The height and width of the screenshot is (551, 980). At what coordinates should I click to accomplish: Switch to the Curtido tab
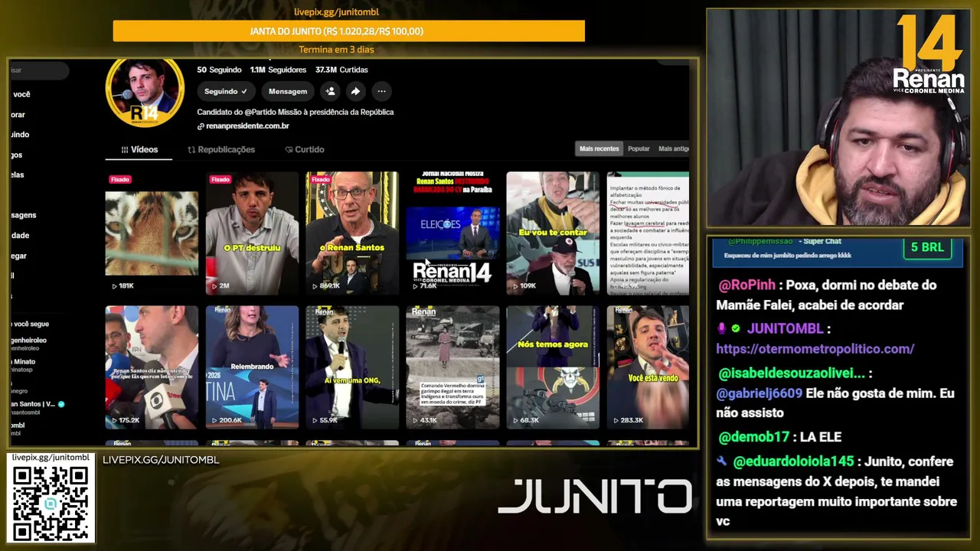coord(305,149)
